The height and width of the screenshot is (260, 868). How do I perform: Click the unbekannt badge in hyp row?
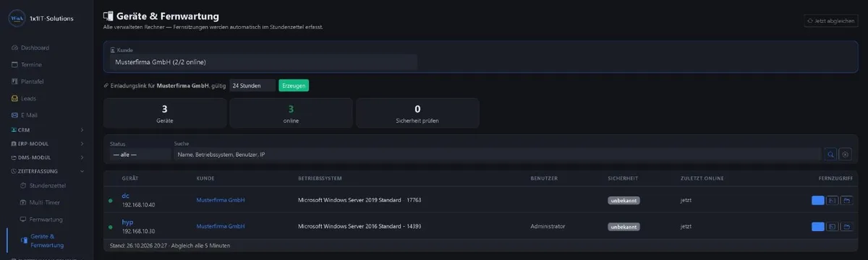(x=624, y=227)
